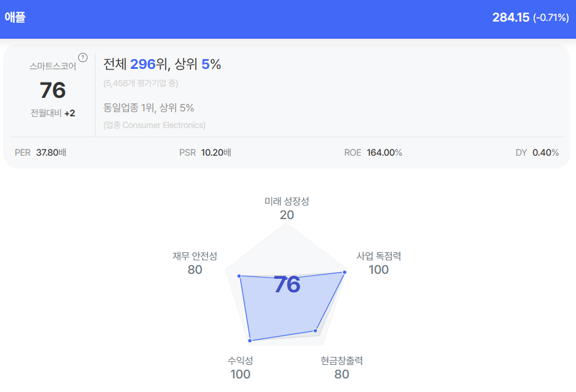576x392 pixels.
Task: Click the Smart Score help question-mark icon
Action: (83, 58)
